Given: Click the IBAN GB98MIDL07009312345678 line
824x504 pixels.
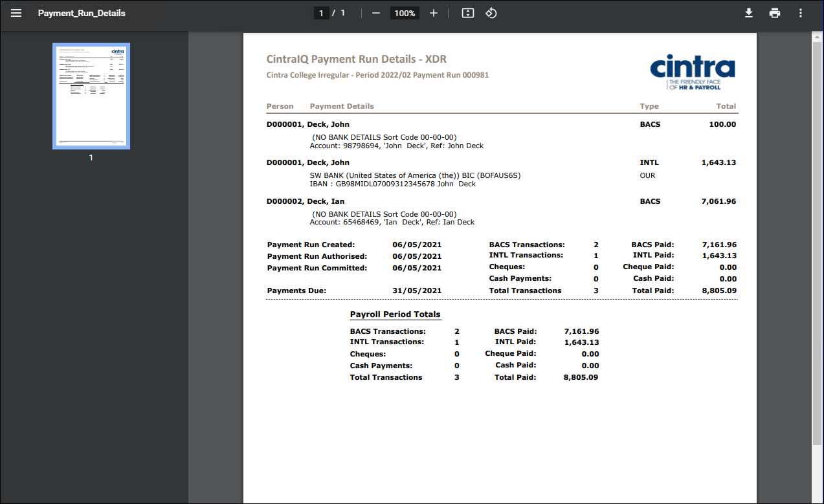Looking at the screenshot, I should [392, 184].
